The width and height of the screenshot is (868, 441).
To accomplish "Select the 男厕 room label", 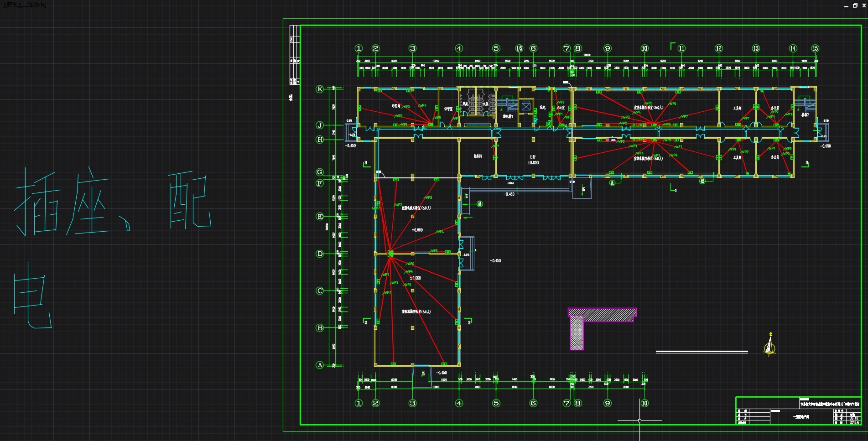I will (465, 104).
